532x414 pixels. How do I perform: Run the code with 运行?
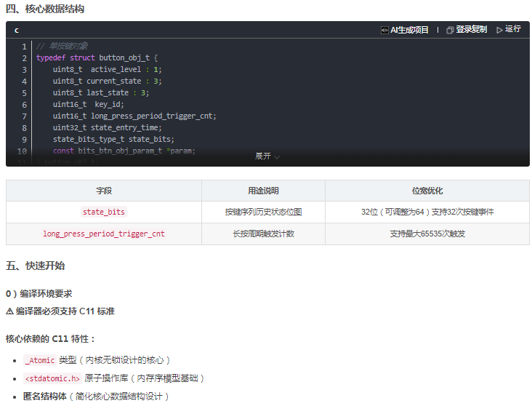(x=512, y=29)
